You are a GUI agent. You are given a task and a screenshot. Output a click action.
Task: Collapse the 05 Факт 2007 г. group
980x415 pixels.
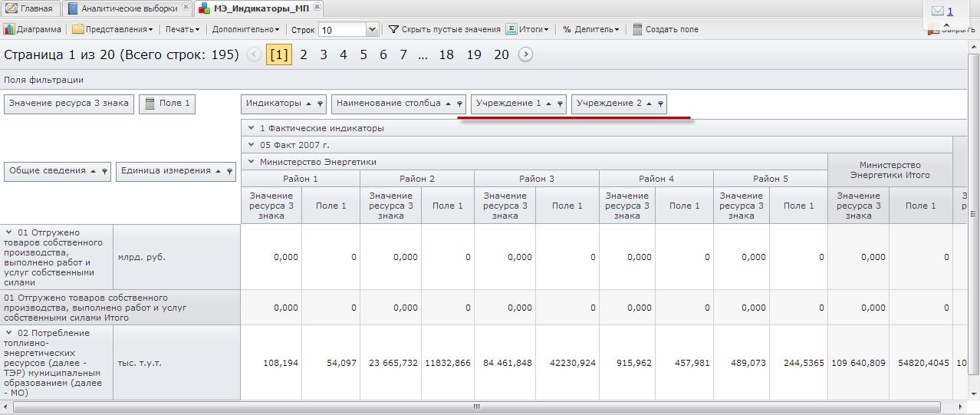tap(251, 145)
